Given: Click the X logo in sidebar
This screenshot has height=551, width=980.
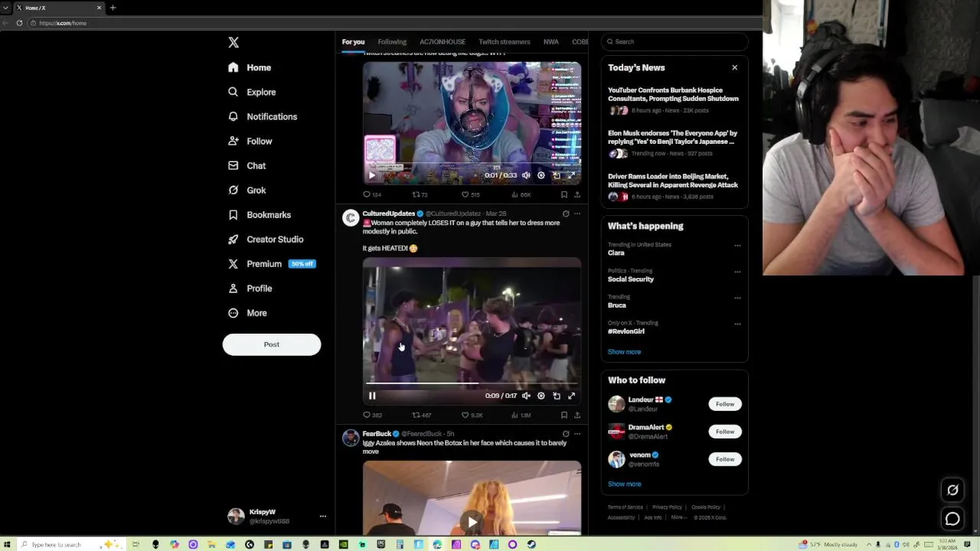Looking at the screenshot, I should pyautogui.click(x=234, y=42).
